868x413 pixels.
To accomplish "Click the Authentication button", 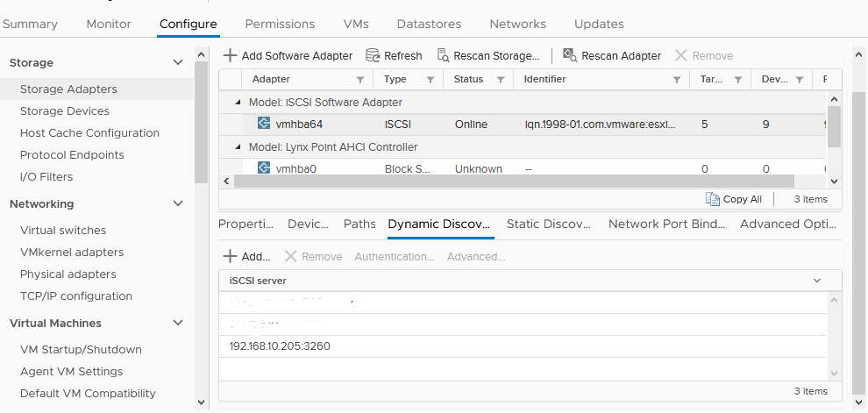I will (x=395, y=256).
